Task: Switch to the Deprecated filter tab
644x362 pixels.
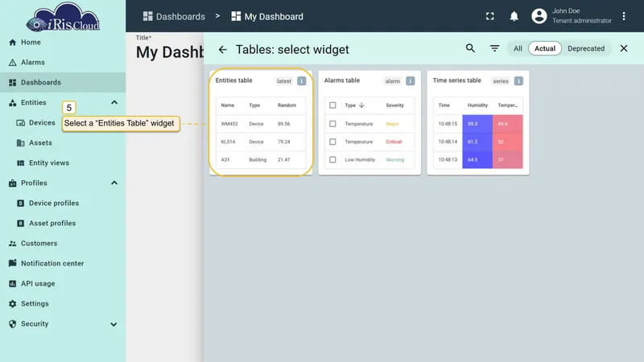Action: coord(586,48)
